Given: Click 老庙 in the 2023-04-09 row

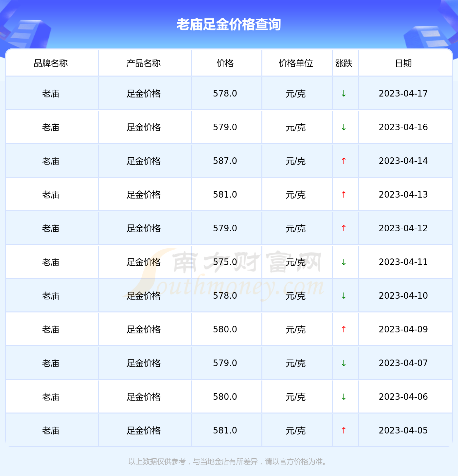Looking at the screenshot, I should click(x=51, y=330).
